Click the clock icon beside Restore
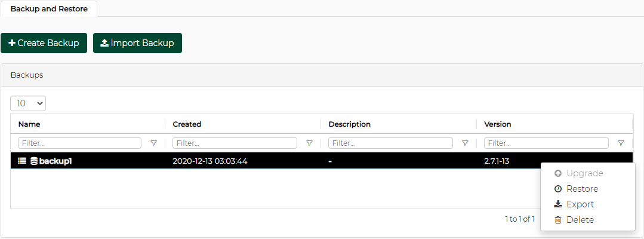Screen dimensions: 644x239 (x=558, y=189)
